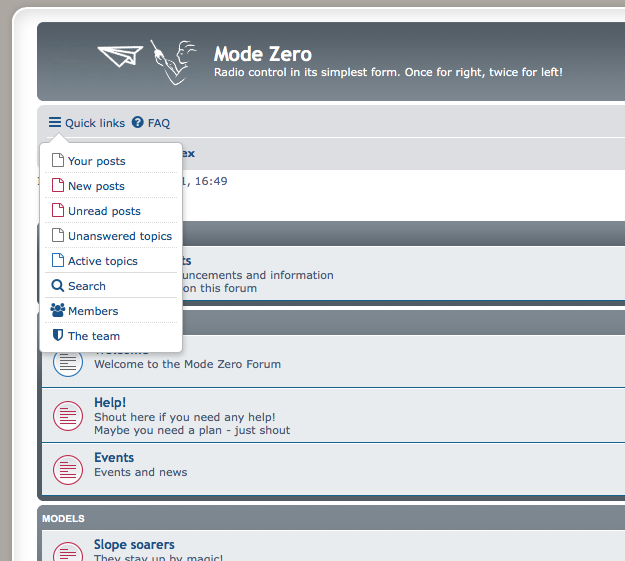Screen dimensions: 625x561
Task: Click the Mode Zero site title
Action: [x=263, y=54]
